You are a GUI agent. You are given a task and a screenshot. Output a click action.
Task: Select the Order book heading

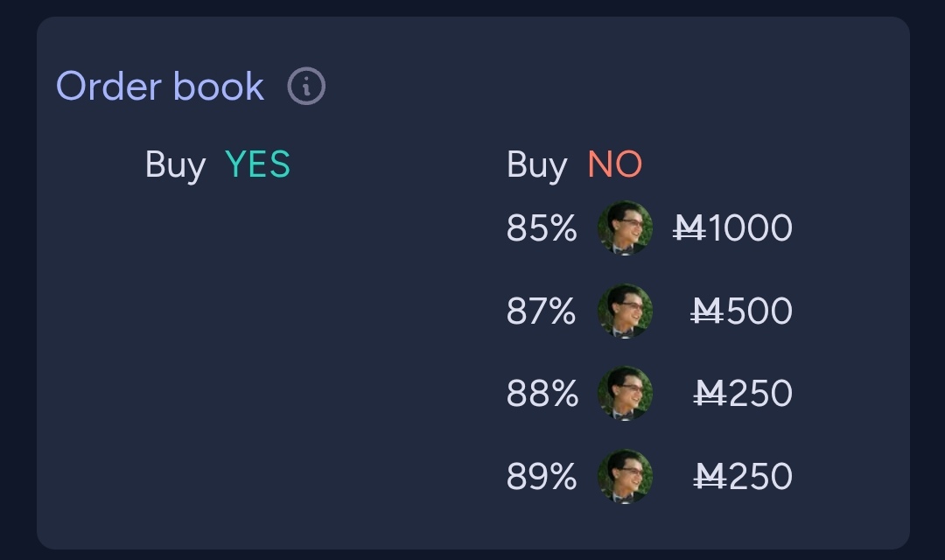[160, 87]
